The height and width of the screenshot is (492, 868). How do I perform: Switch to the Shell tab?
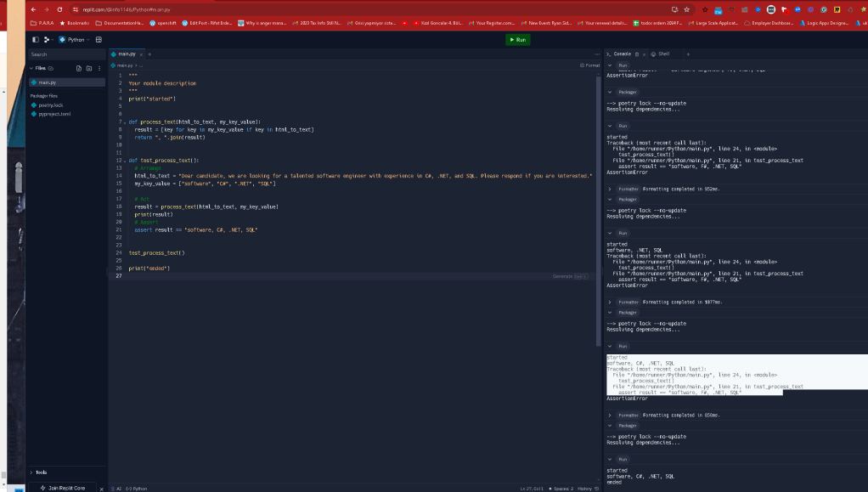tap(661, 54)
